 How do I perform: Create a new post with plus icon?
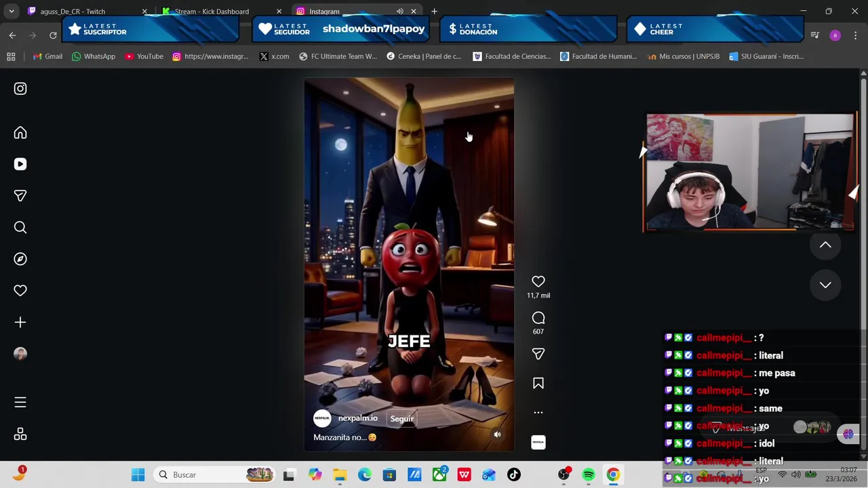[20, 323]
